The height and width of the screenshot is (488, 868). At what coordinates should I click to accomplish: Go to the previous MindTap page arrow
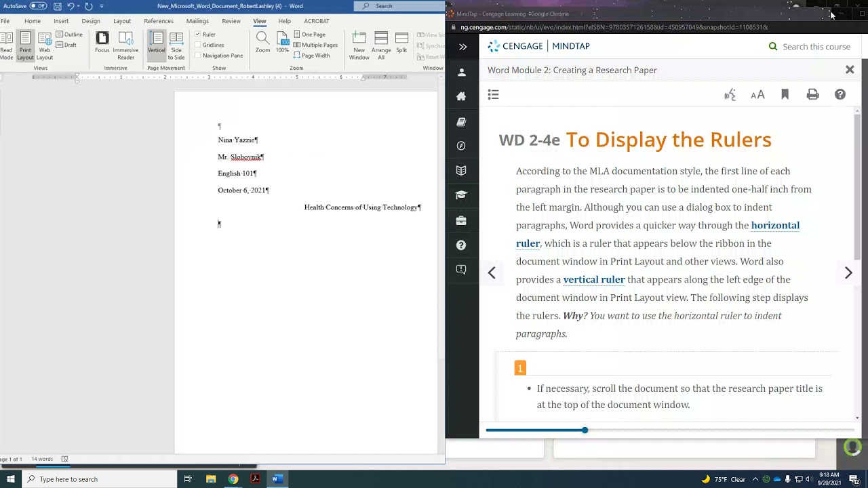tap(492, 273)
